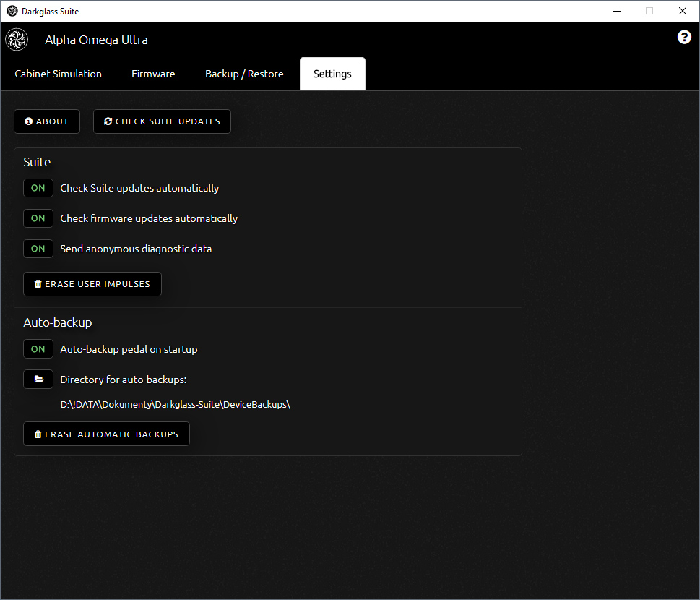Close the Darkglass Suite window
700x600 pixels.
[683, 11]
